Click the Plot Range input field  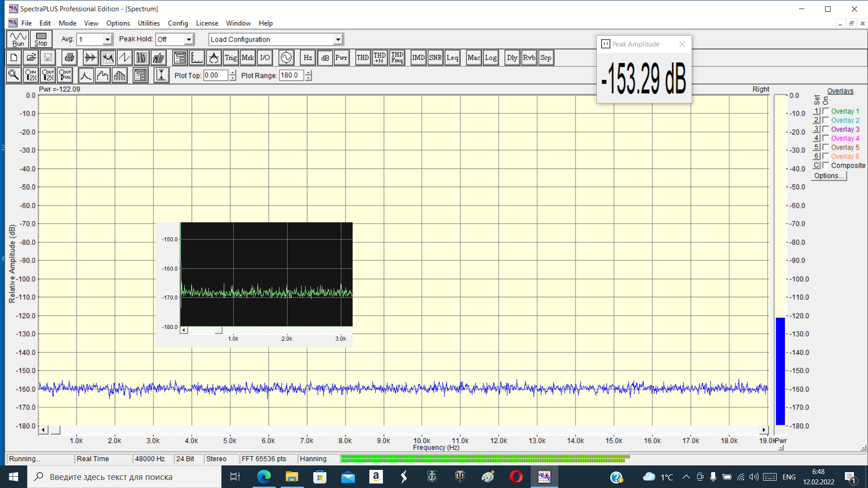tap(292, 75)
